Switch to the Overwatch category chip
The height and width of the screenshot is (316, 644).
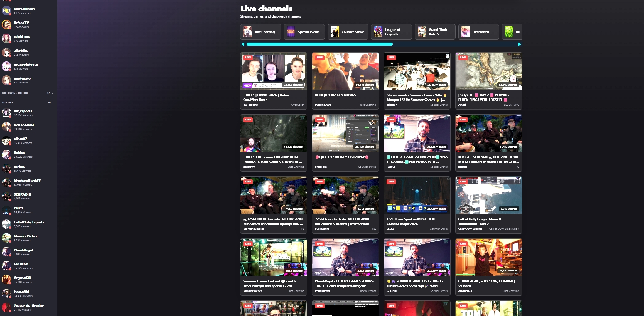[479, 32]
